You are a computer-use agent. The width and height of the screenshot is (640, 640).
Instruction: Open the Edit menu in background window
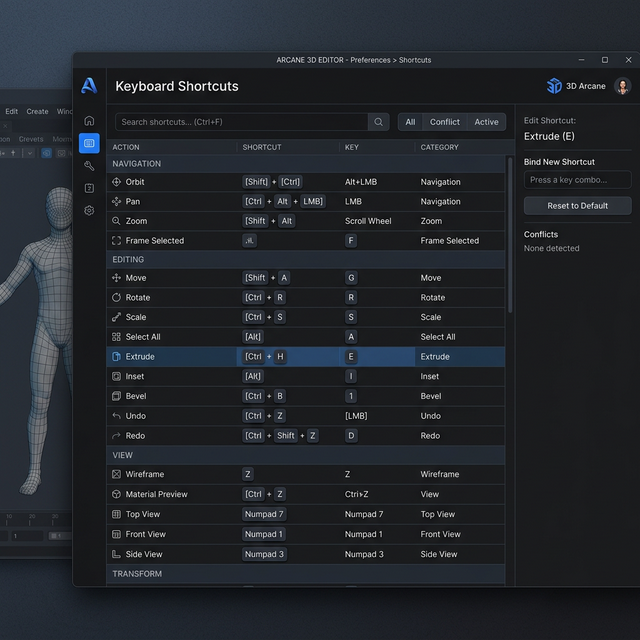[x=12, y=112]
